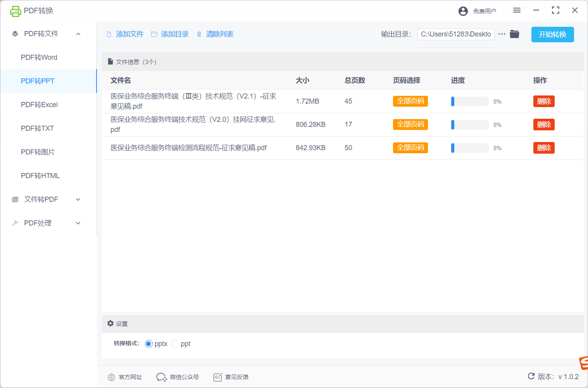The height and width of the screenshot is (388, 588).
Task: Click the three-dot browse output path icon
Action: 502,34
